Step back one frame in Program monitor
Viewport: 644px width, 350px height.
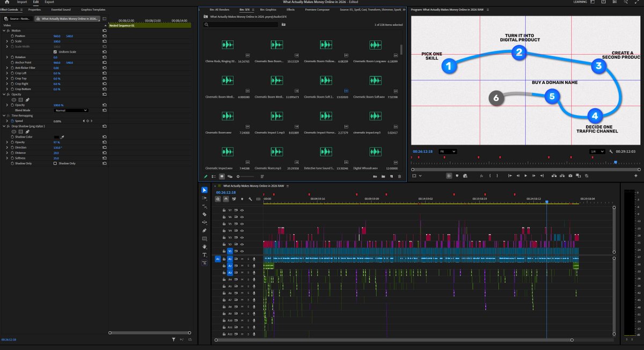point(518,176)
